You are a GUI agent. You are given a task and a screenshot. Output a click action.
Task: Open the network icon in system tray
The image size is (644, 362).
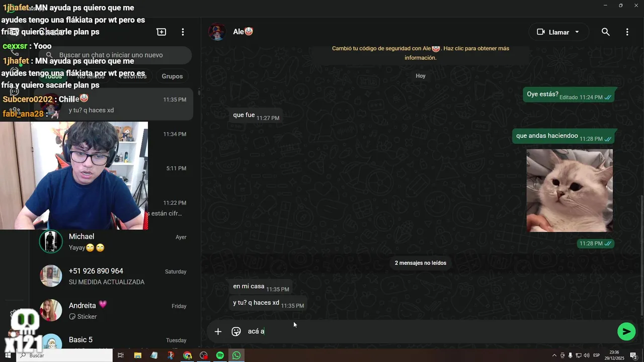(578, 355)
